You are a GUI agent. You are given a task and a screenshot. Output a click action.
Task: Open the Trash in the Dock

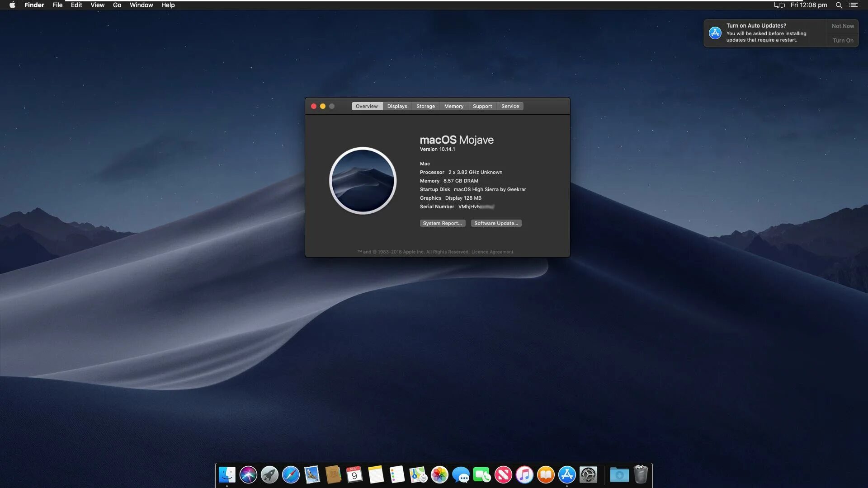coord(641,475)
